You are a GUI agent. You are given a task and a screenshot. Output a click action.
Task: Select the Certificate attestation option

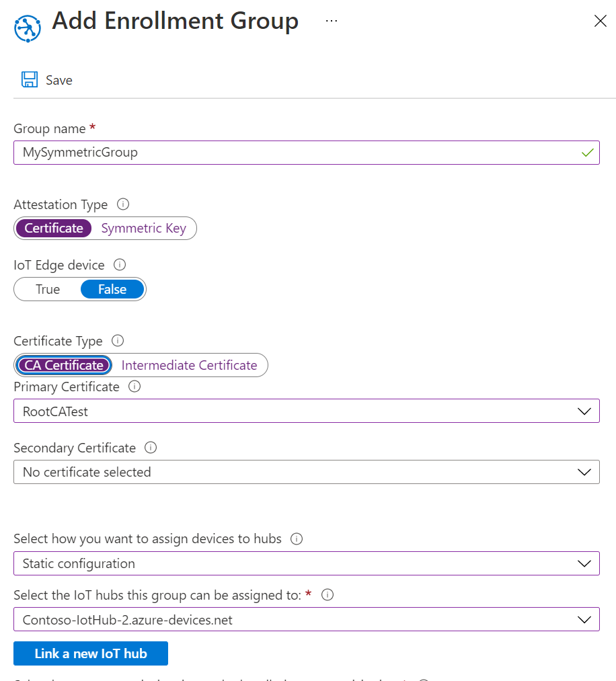pos(54,228)
